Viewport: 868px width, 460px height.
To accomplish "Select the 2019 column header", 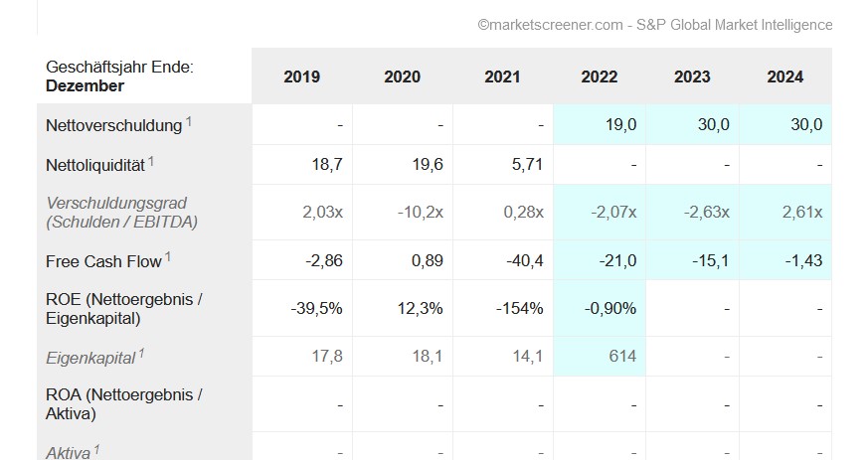I will [x=301, y=77].
